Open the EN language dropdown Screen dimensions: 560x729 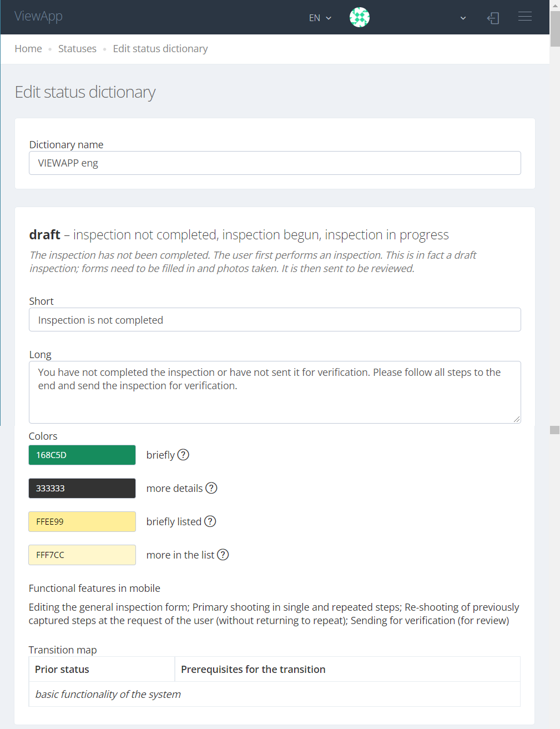click(320, 18)
